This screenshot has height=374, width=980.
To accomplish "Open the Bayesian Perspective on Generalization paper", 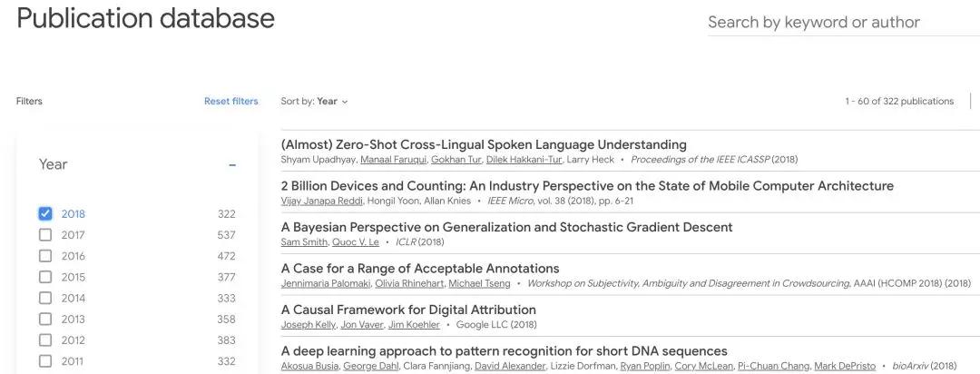I will (506, 227).
